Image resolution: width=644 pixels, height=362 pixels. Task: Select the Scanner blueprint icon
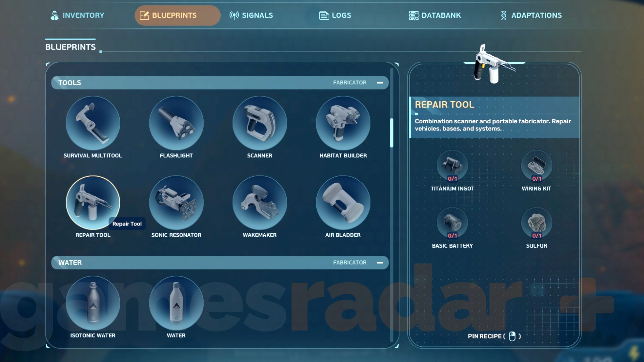pos(260,123)
